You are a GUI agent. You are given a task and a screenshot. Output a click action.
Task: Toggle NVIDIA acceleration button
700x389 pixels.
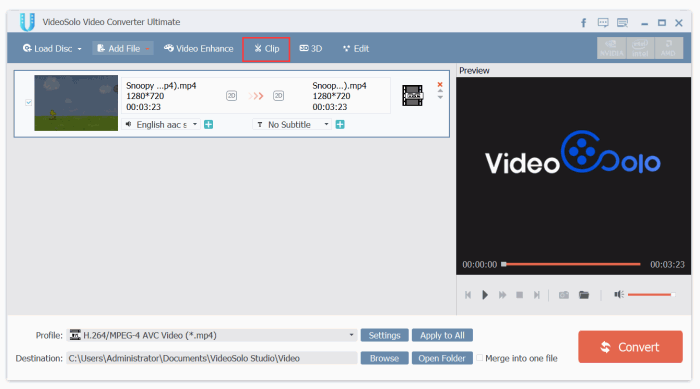click(612, 48)
